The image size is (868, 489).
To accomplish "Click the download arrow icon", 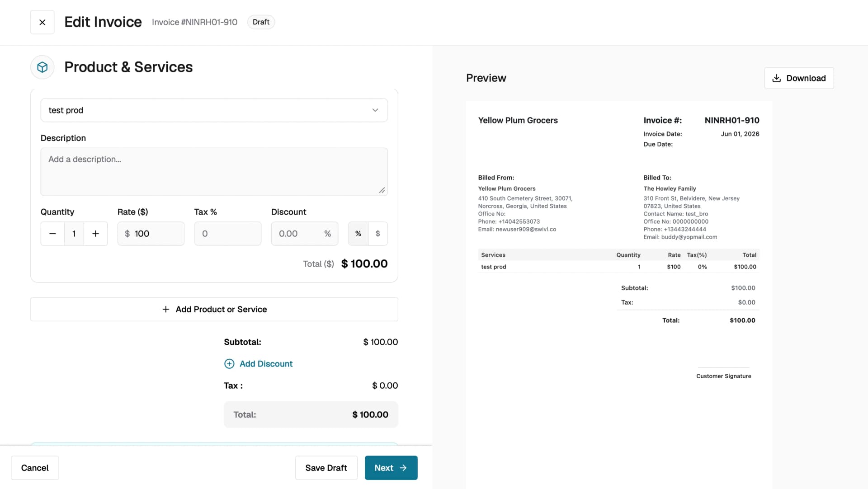I will coord(776,78).
